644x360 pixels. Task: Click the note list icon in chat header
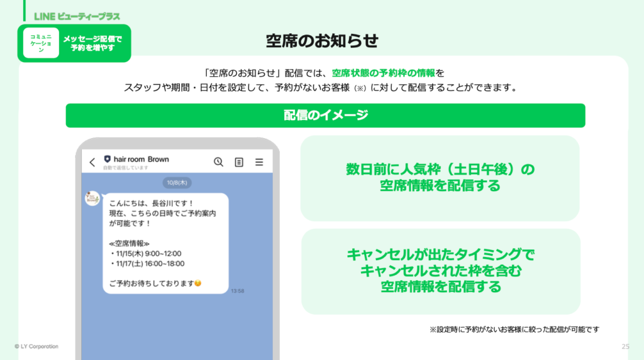[239, 162]
